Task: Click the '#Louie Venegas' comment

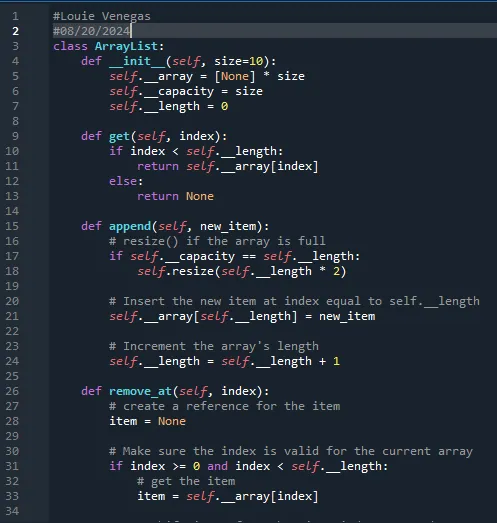Action: pos(102,16)
